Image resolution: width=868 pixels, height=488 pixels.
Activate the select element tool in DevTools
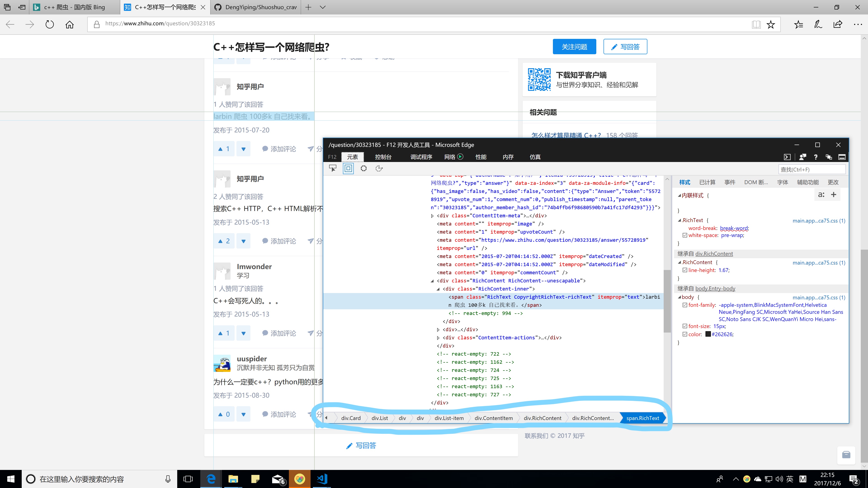click(x=333, y=168)
